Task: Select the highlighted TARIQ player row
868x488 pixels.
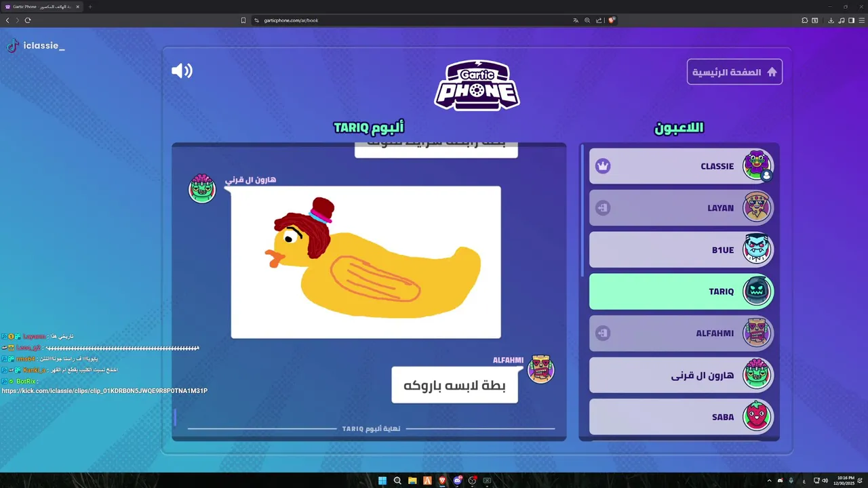Action: point(681,291)
